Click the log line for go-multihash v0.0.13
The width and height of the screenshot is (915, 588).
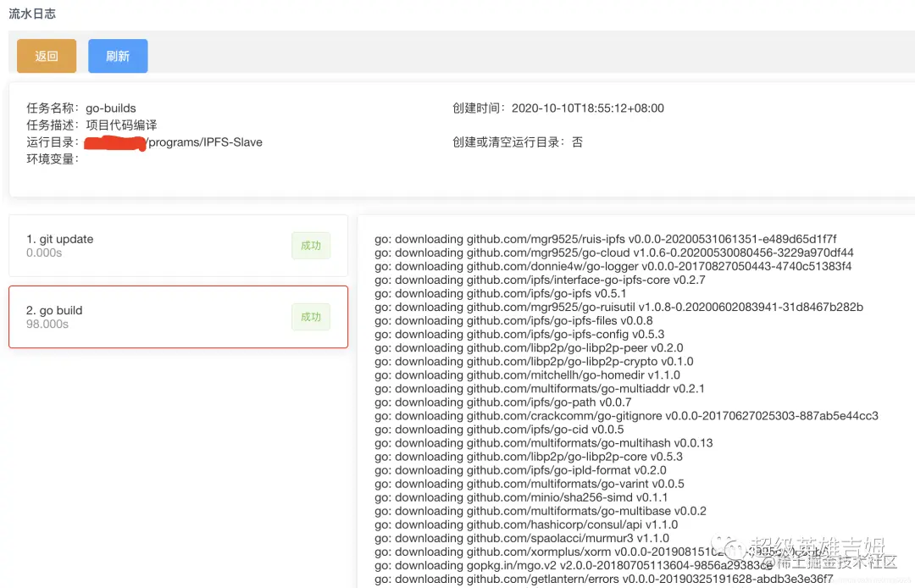[544, 443]
